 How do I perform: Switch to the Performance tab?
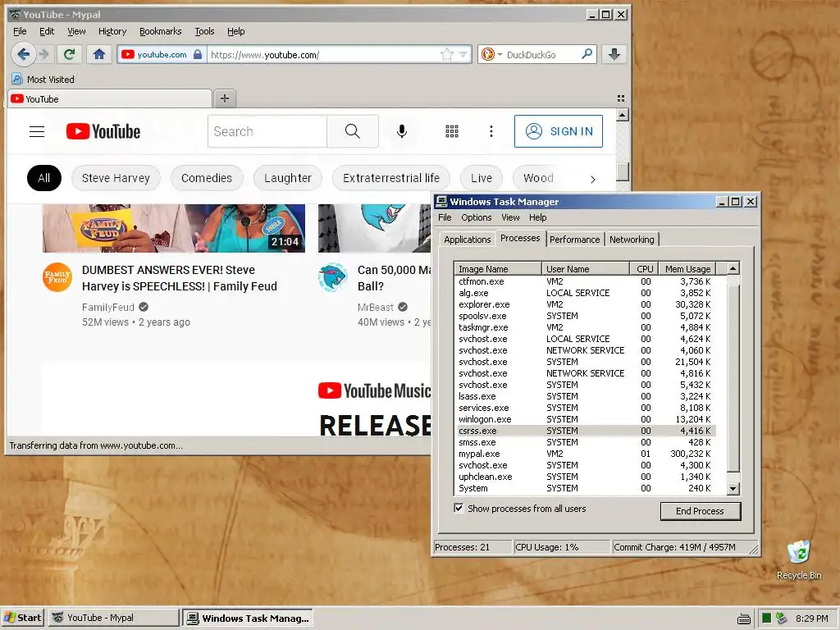click(575, 240)
